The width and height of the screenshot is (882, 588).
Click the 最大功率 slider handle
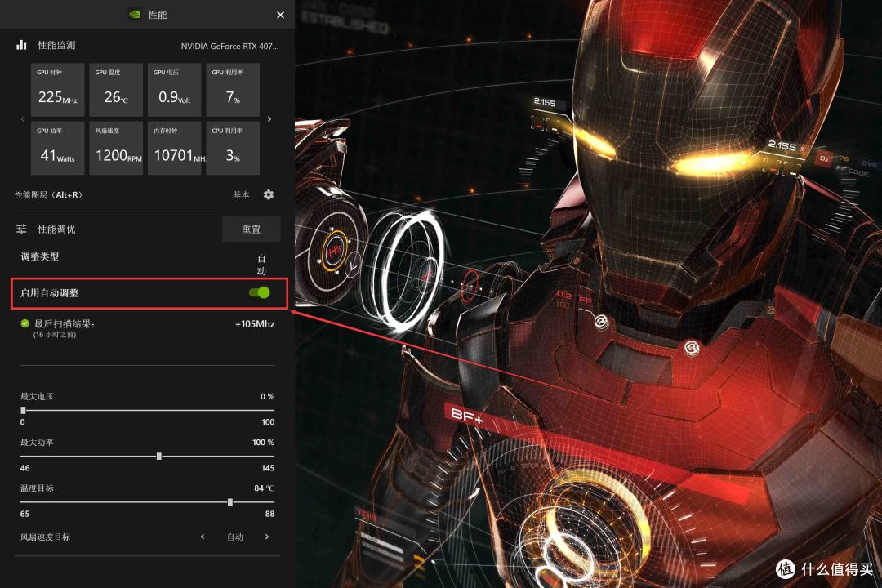[159, 456]
